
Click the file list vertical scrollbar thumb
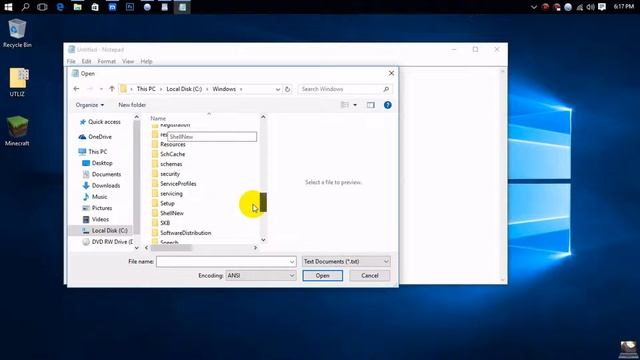[x=263, y=202]
